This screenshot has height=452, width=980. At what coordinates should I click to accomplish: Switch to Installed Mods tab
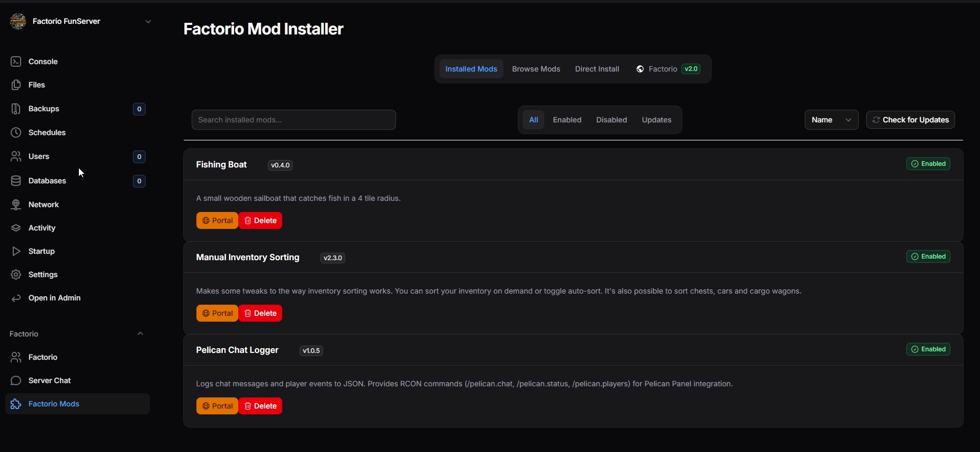click(471, 69)
